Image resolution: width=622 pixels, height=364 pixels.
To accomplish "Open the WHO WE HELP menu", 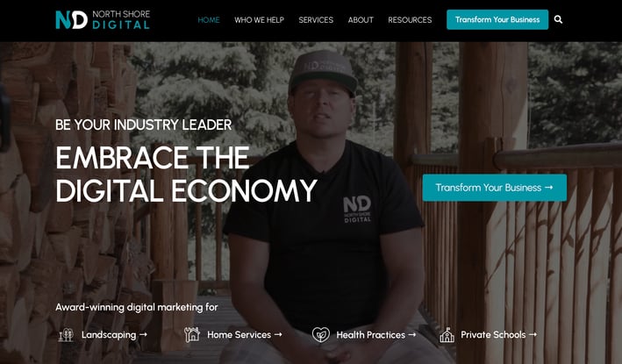I will (x=259, y=20).
